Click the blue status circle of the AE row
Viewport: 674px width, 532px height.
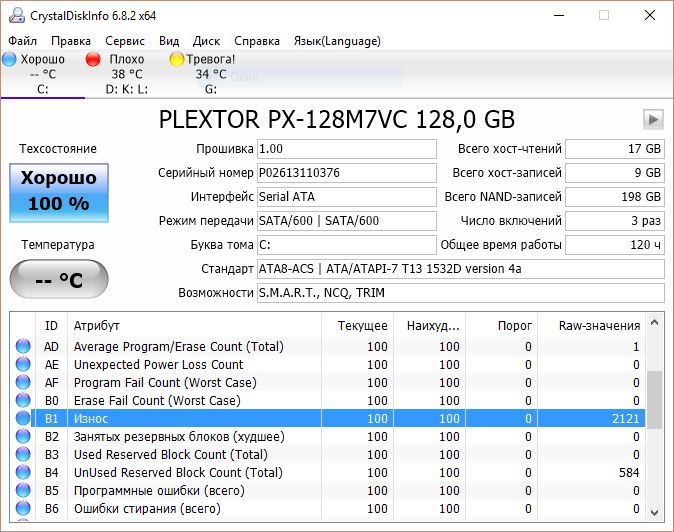pos(23,364)
